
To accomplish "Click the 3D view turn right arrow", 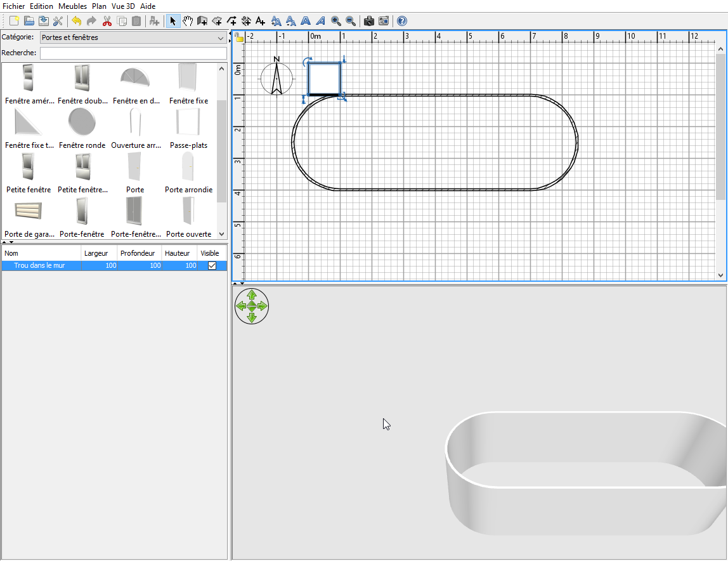I will tap(263, 306).
